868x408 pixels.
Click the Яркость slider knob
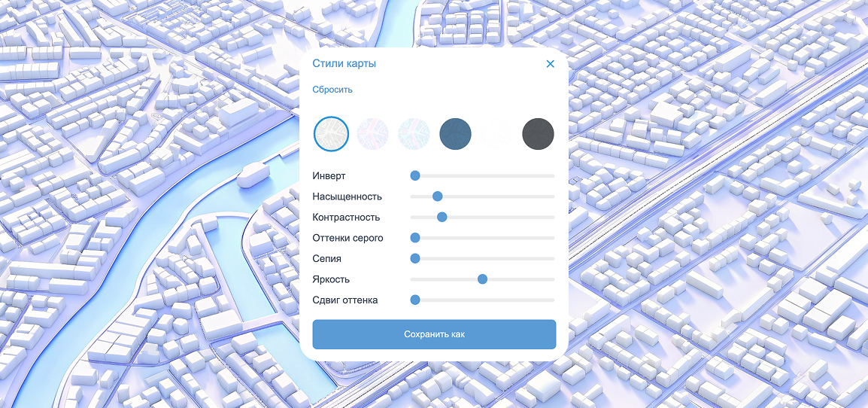482,279
